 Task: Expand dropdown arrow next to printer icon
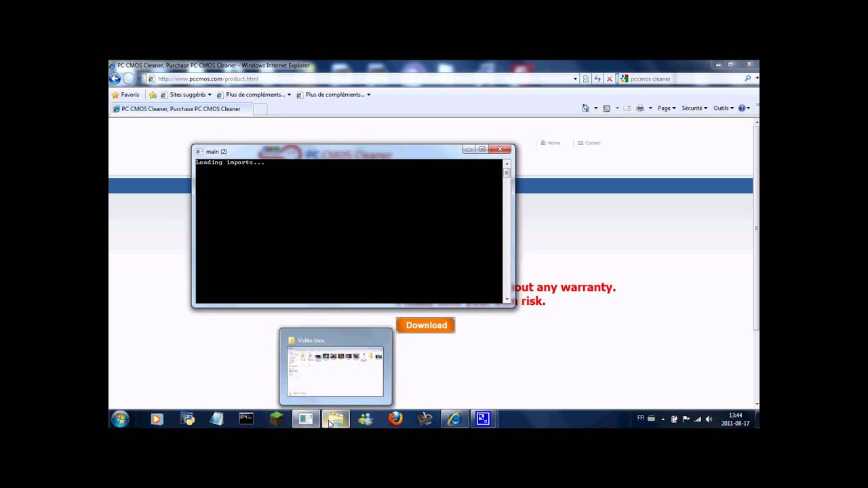650,108
